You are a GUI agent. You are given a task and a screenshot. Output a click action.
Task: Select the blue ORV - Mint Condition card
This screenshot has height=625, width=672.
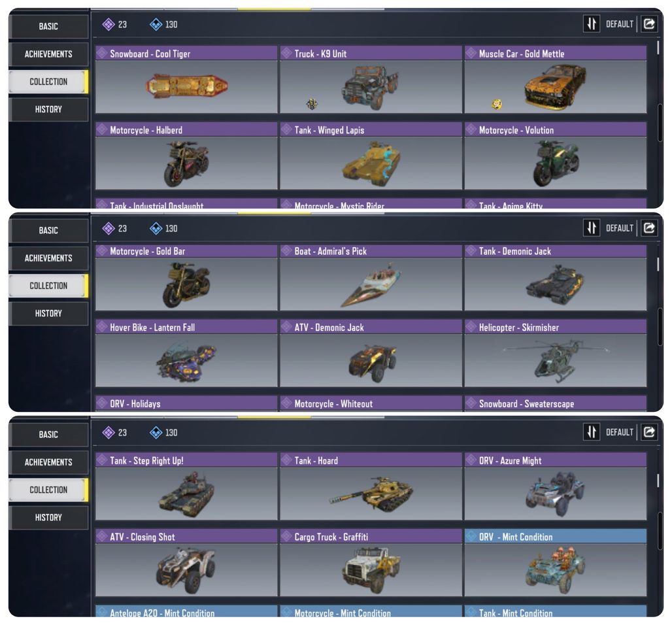tap(556, 562)
